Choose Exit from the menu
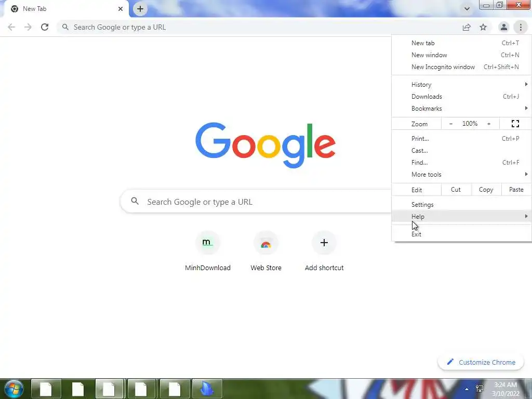Image resolution: width=532 pixels, height=399 pixels. 461,234
